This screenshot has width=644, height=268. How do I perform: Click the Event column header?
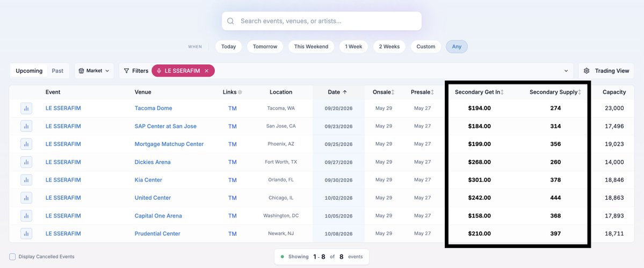tap(53, 92)
